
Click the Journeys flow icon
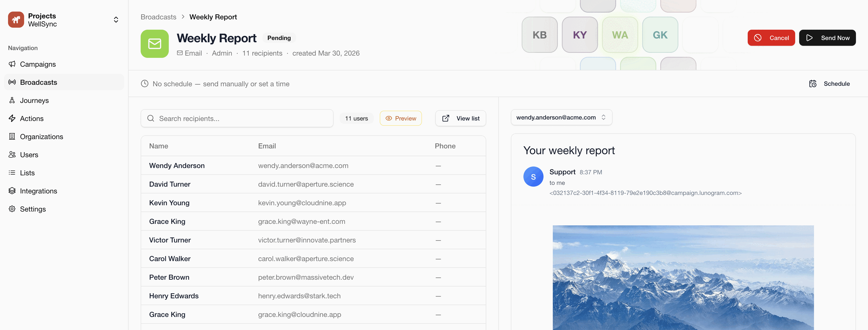(12, 100)
